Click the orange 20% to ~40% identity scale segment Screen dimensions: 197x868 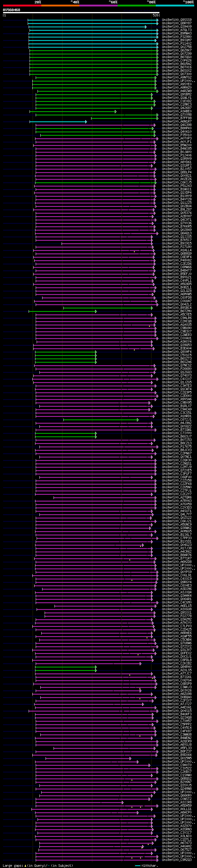(x=60, y=6)
